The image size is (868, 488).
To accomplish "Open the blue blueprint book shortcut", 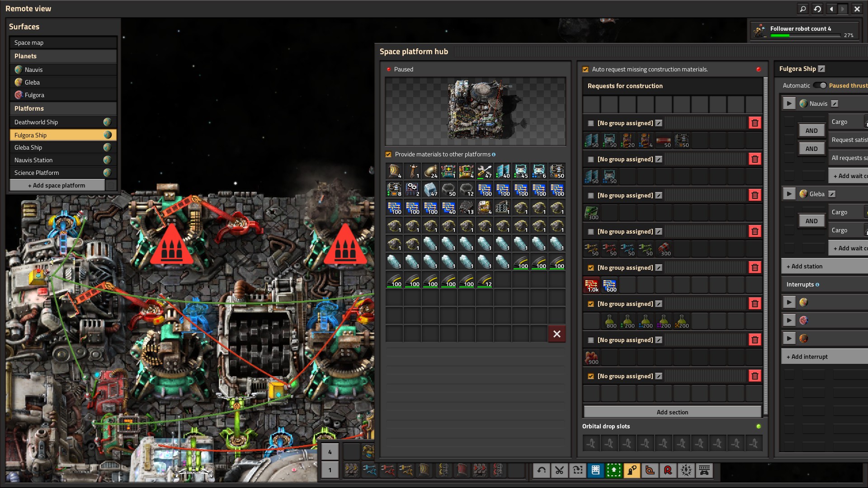I will tap(596, 470).
